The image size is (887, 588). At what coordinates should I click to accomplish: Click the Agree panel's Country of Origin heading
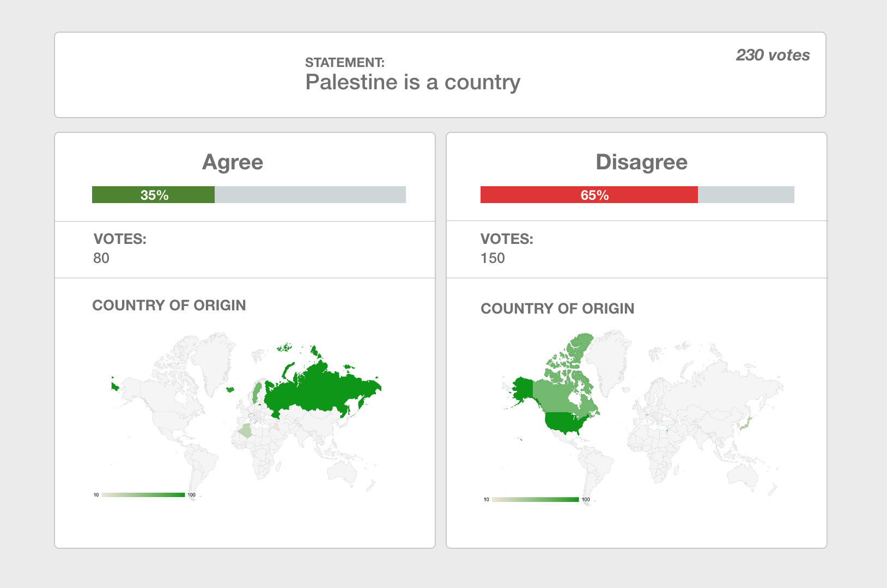coord(169,305)
